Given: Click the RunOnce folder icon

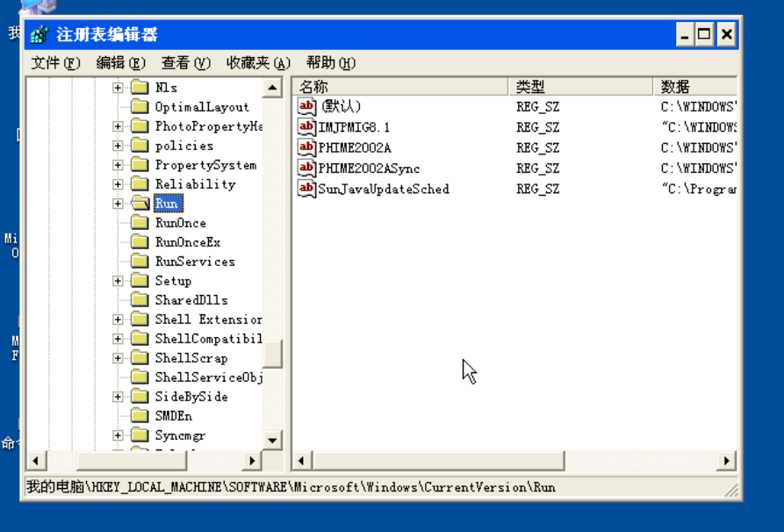Looking at the screenshot, I should (x=140, y=222).
